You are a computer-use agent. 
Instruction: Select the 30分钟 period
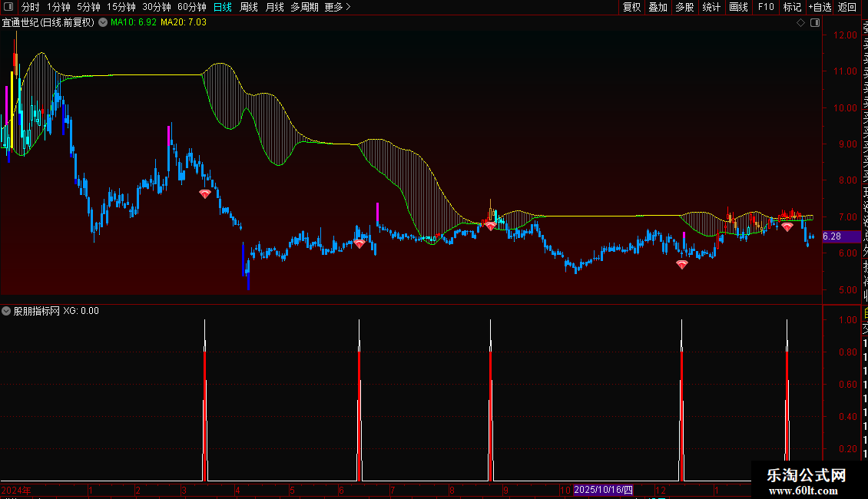coord(157,7)
